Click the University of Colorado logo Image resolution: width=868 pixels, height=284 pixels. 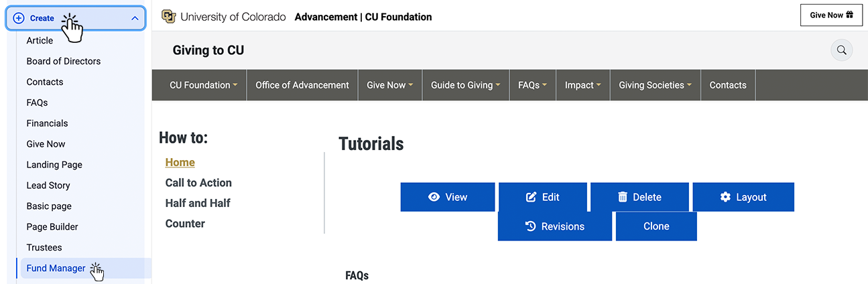(x=168, y=17)
